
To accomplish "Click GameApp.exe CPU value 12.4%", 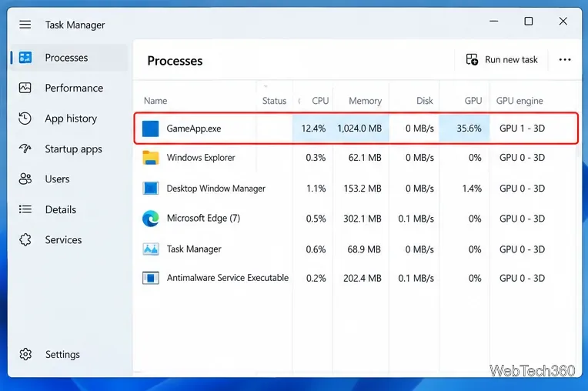I will tap(313, 129).
